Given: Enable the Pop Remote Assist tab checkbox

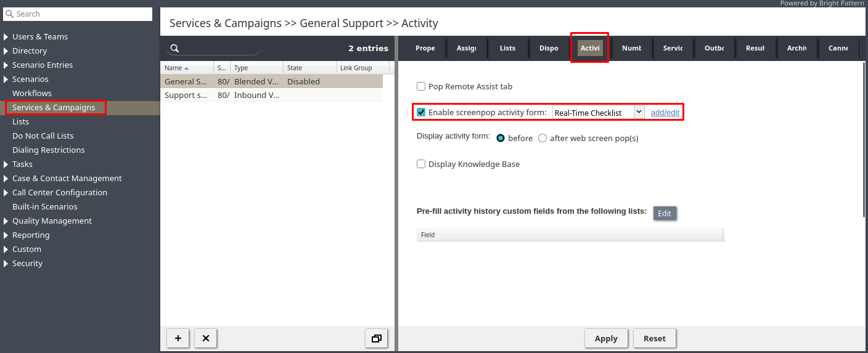Looking at the screenshot, I should coord(421,87).
